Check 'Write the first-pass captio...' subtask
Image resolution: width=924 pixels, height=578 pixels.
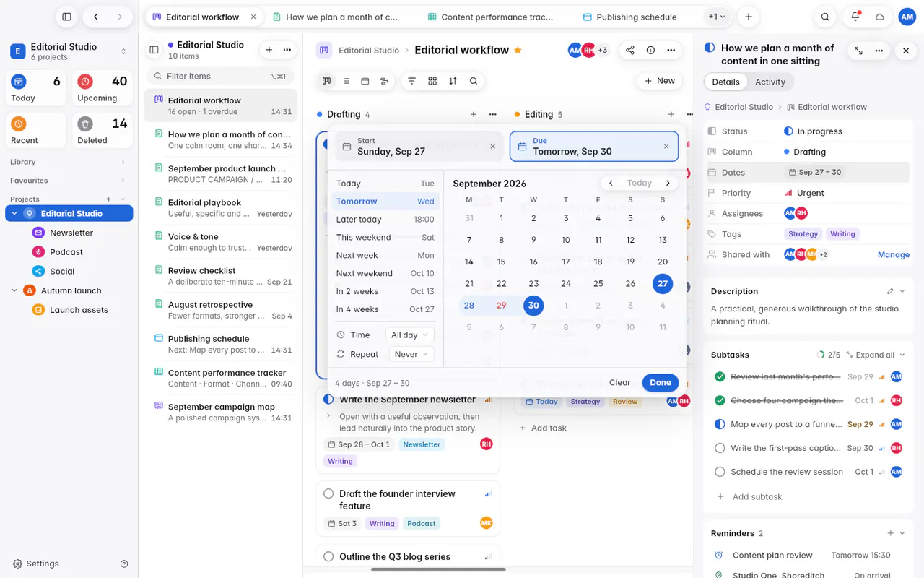(x=720, y=448)
